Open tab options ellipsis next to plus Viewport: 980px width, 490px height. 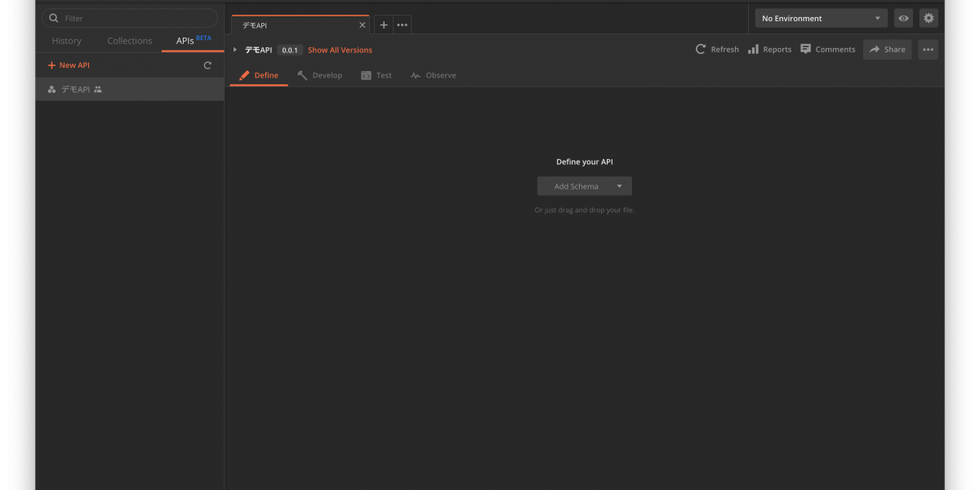click(402, 25)
